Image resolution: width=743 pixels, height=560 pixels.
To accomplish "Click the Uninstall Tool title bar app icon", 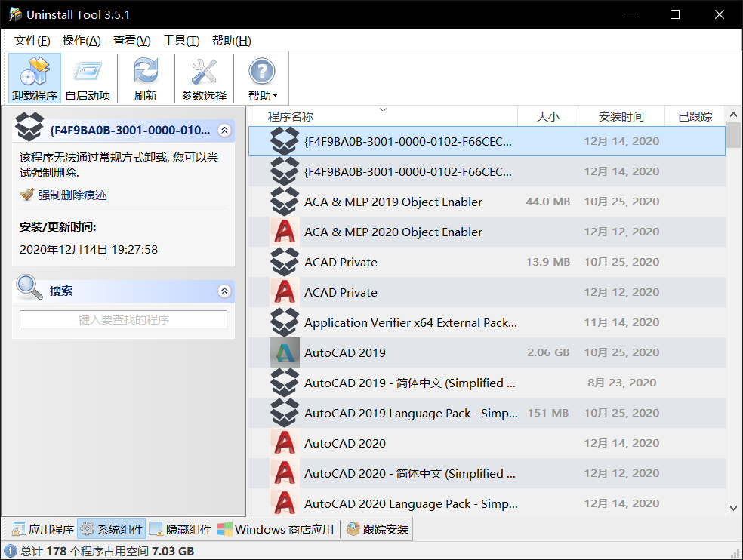I will point(15,14).
